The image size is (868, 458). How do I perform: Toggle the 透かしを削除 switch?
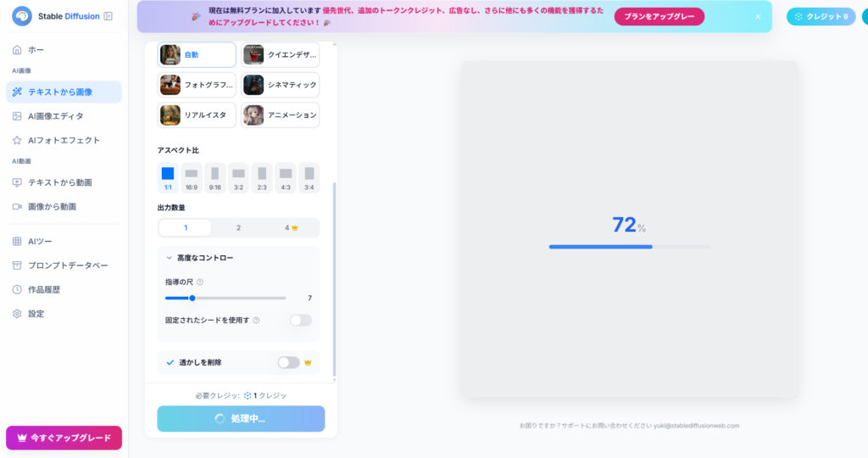(x=288, y=363)
